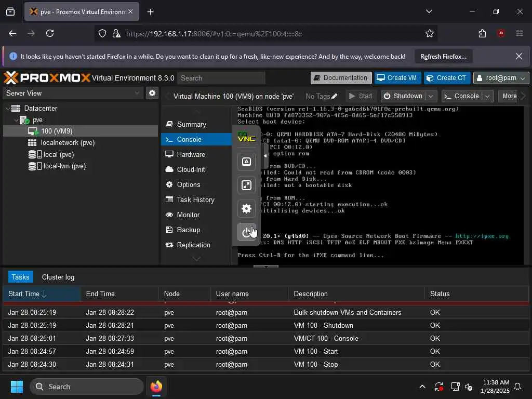Open Windows notifications bell
Image resolution: width=532 pixels, height=399 pixels.
(517, 387)
